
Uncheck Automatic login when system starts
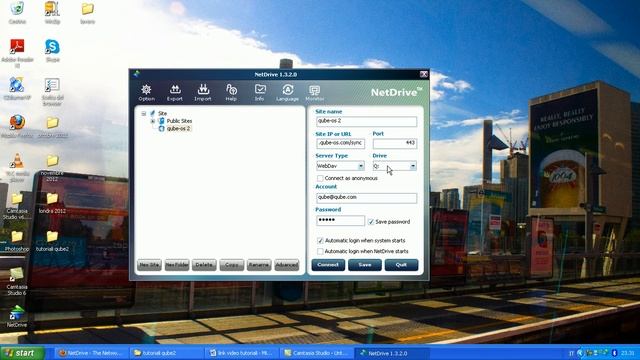(x=320, y=240)
